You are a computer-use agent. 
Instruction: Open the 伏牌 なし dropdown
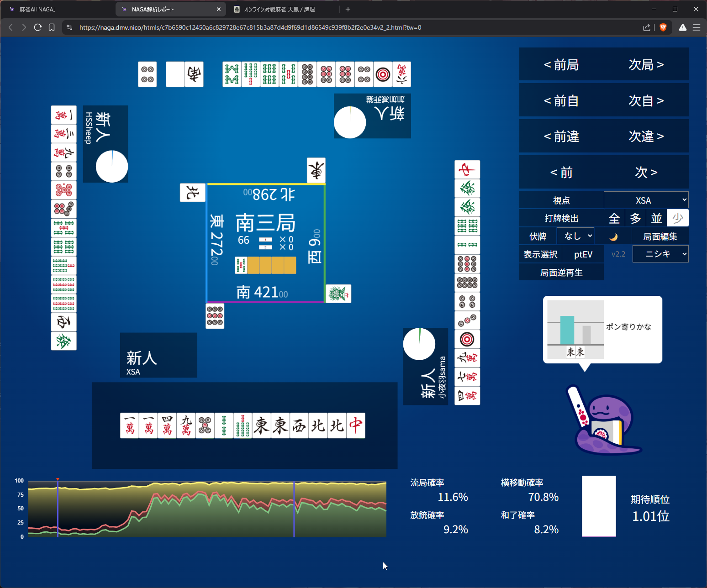(x=575, y=236)
